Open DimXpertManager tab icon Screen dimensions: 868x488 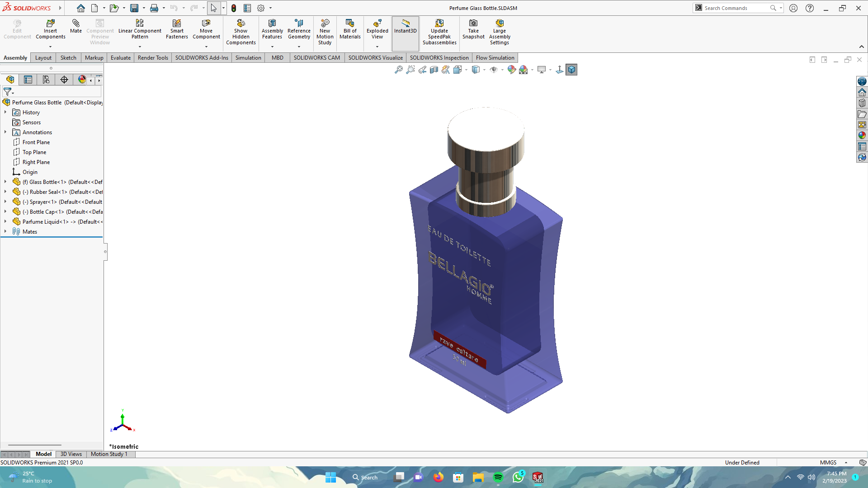64,80
